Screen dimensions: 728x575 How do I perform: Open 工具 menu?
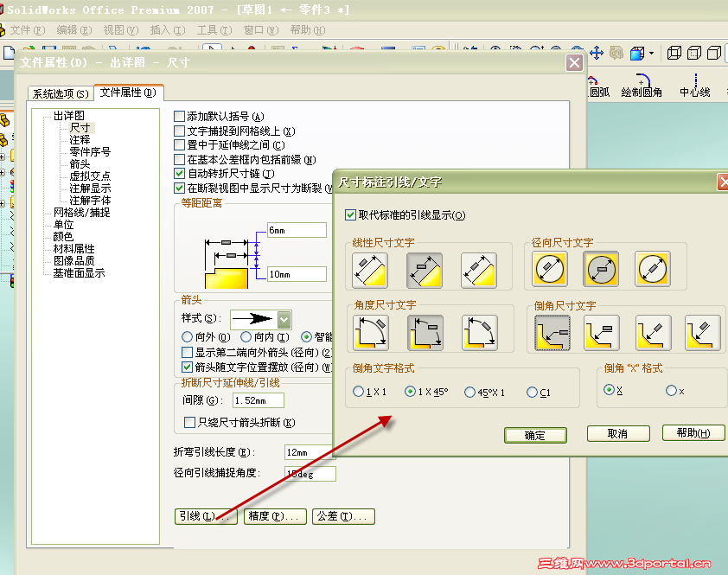click(x=214, y=30)
